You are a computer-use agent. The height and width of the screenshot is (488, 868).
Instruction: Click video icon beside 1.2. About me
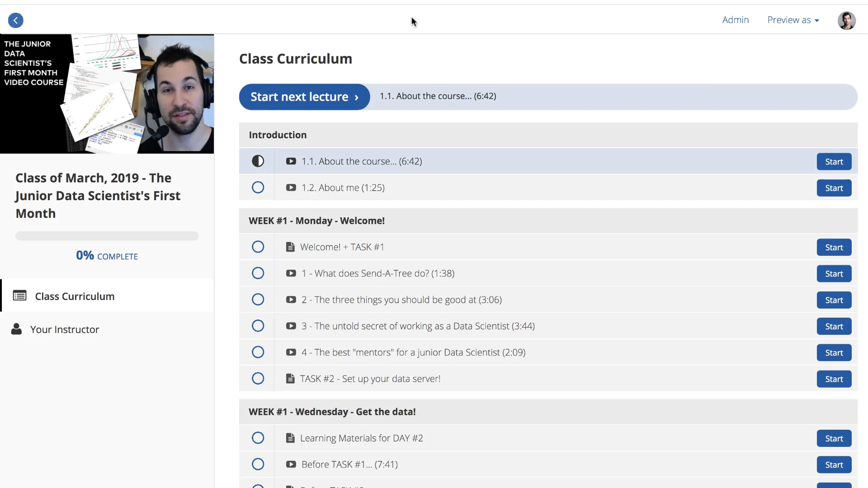[291, 188]
